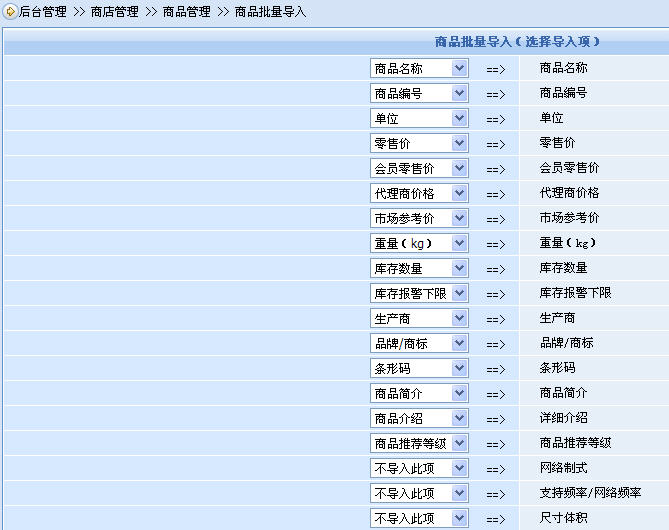This screenshot has height=530, width=669.
Task: Expand the 条形码 dropdown
Action: 418,368
